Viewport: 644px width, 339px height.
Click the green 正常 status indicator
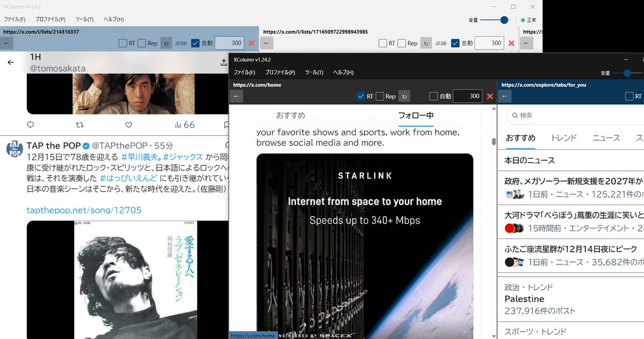[x=528, y=20]
